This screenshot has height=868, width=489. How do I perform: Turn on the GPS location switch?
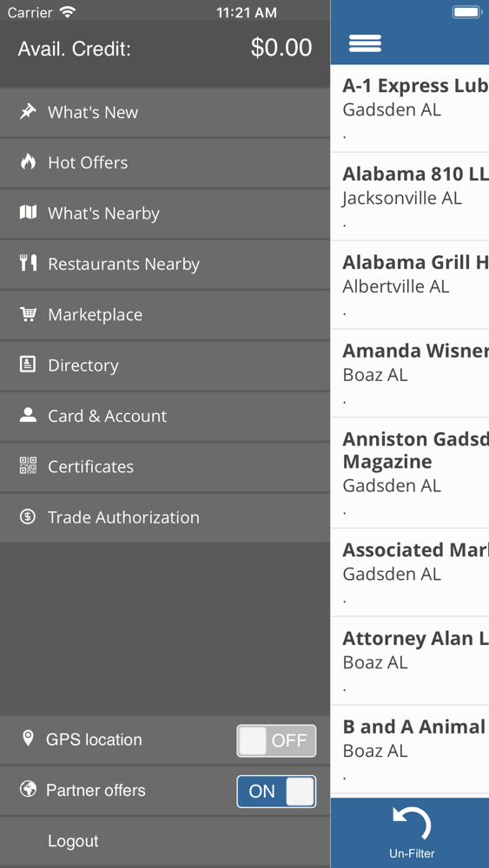[276, 740]
